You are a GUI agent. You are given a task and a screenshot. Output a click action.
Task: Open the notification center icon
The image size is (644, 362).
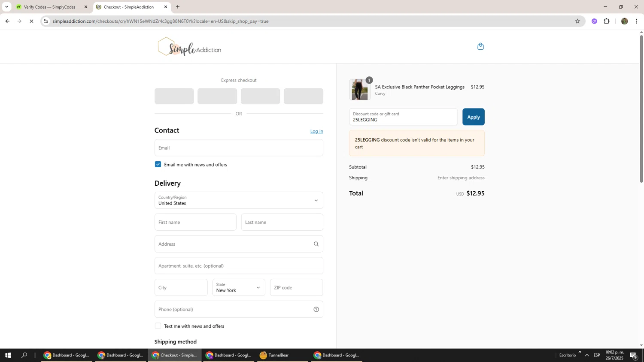633,355
